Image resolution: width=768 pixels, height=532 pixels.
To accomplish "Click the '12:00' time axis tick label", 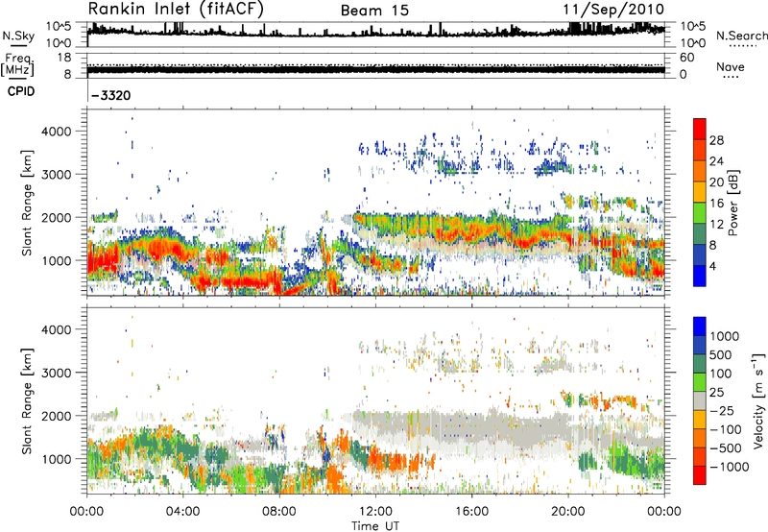I will (x=375, y=512).
